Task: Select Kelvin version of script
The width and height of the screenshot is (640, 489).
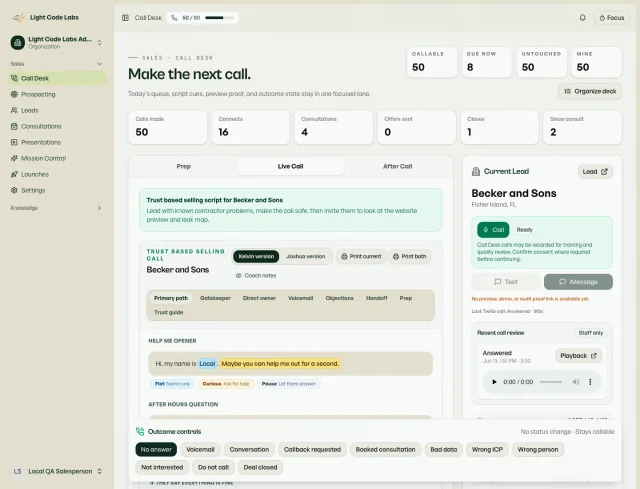Action: click(256, 256)
